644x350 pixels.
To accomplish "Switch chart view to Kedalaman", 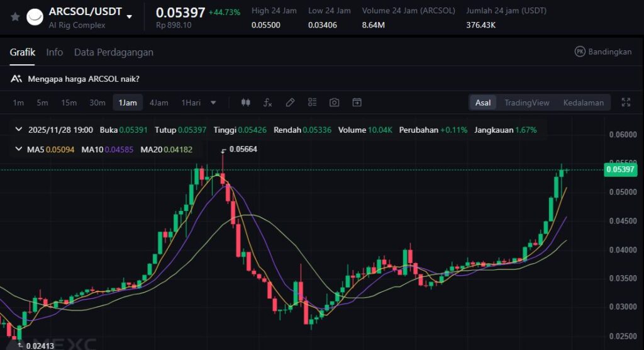I will pyautogui.click(x=583, y=103).
